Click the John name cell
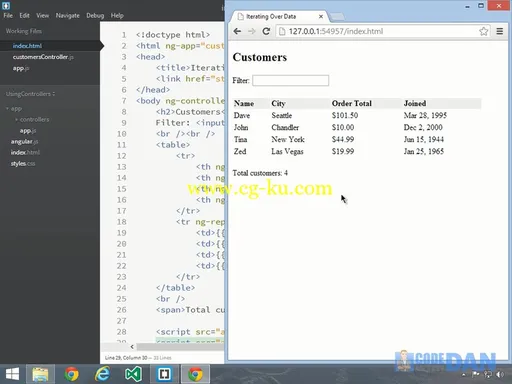 pyautogui.click(x=241, y=127)
